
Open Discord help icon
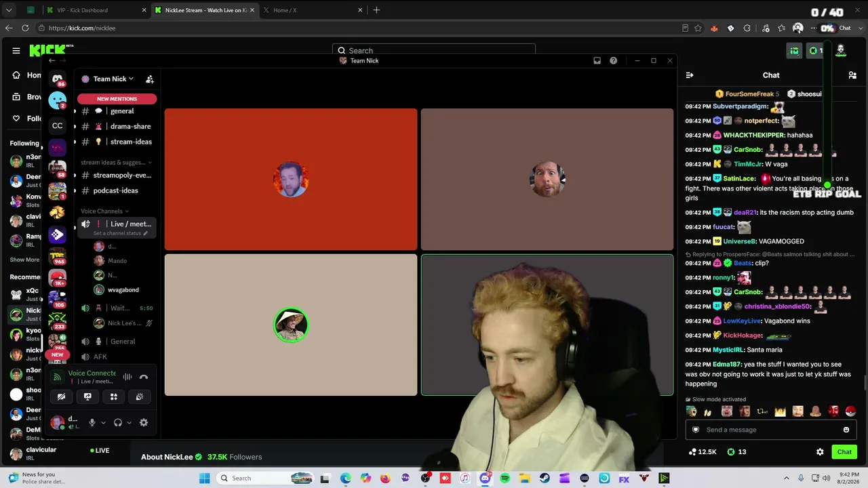coord(613,60)
